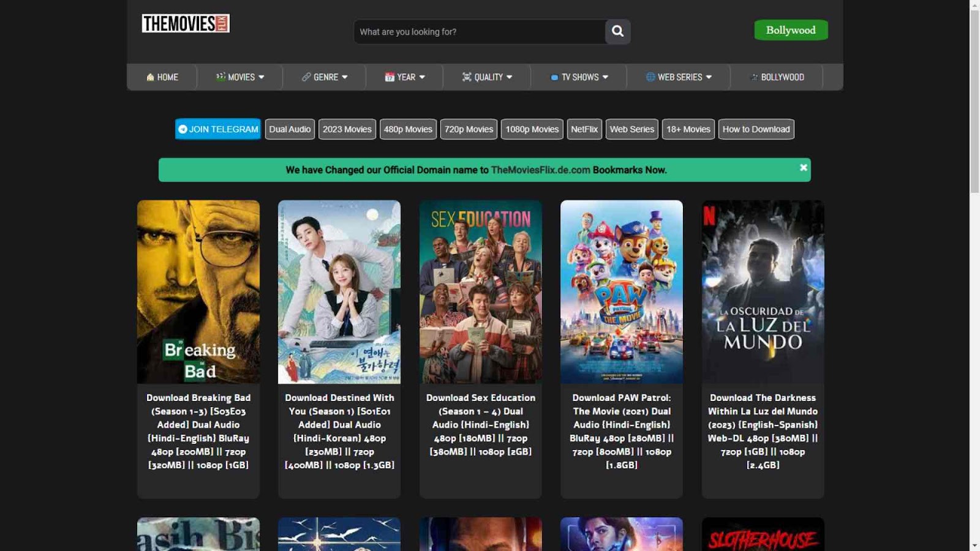Select the NetFlix tag

click(x=584, y=129)
